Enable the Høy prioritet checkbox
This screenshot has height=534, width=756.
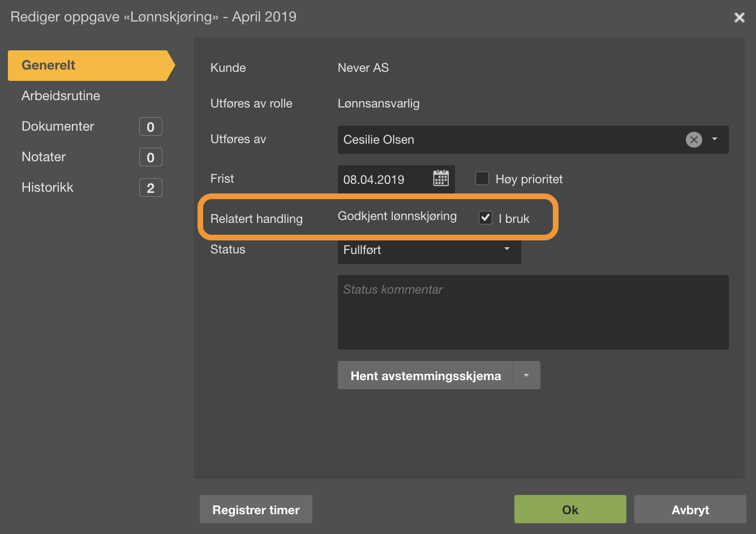pos(482,179)
